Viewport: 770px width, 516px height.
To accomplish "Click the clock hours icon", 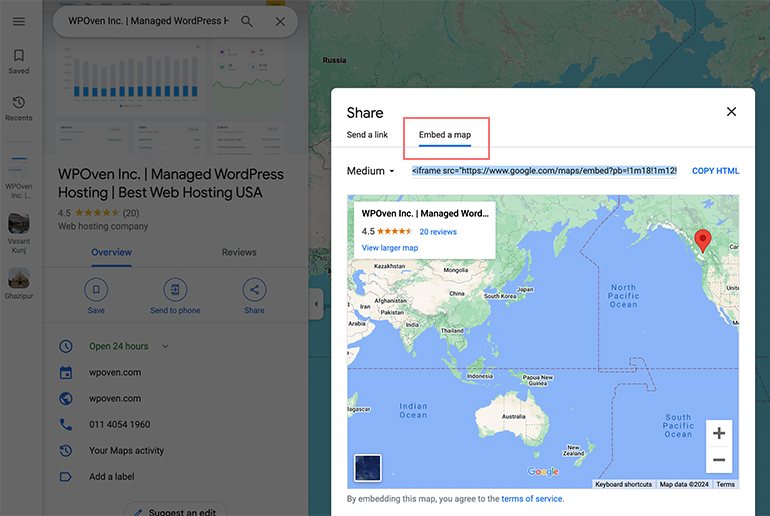I will coord(66,346).
